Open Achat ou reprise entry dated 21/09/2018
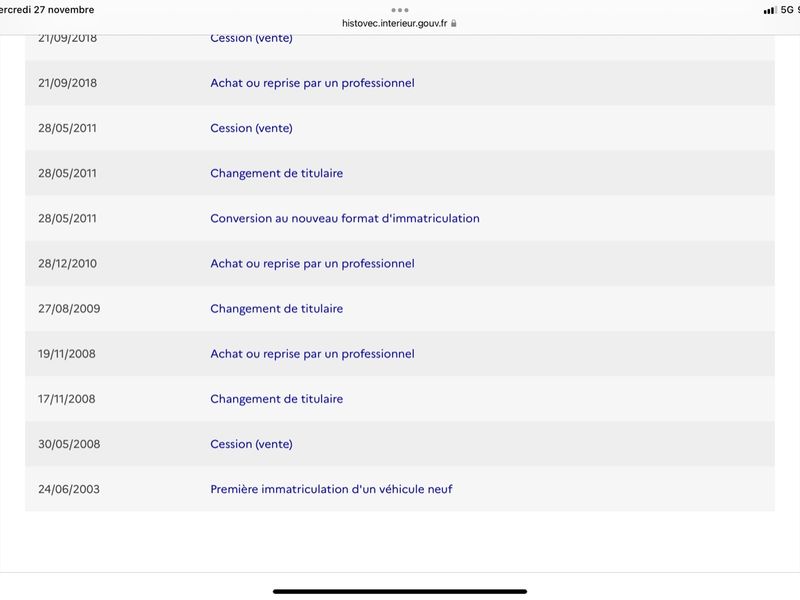The height and width of the screenshot is (600, 800). click(312, 83)
